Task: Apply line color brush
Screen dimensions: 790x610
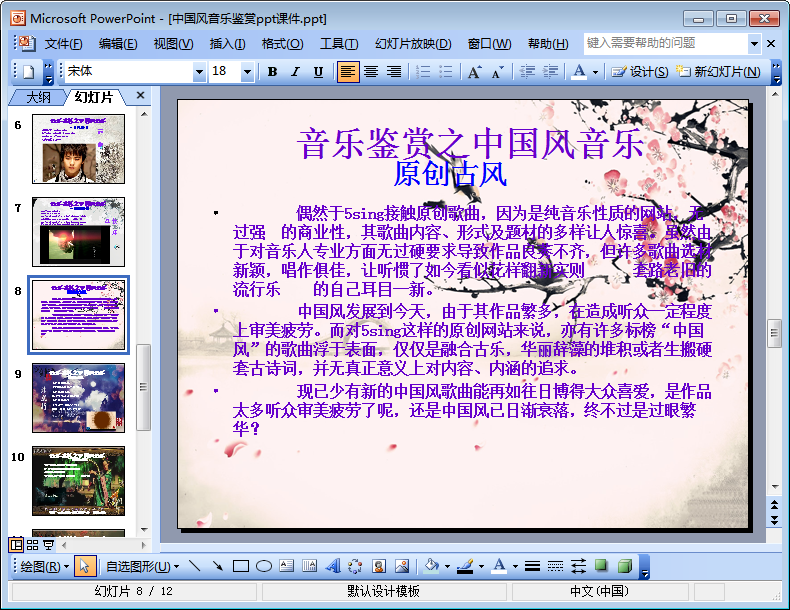Action: pos(465,567)
